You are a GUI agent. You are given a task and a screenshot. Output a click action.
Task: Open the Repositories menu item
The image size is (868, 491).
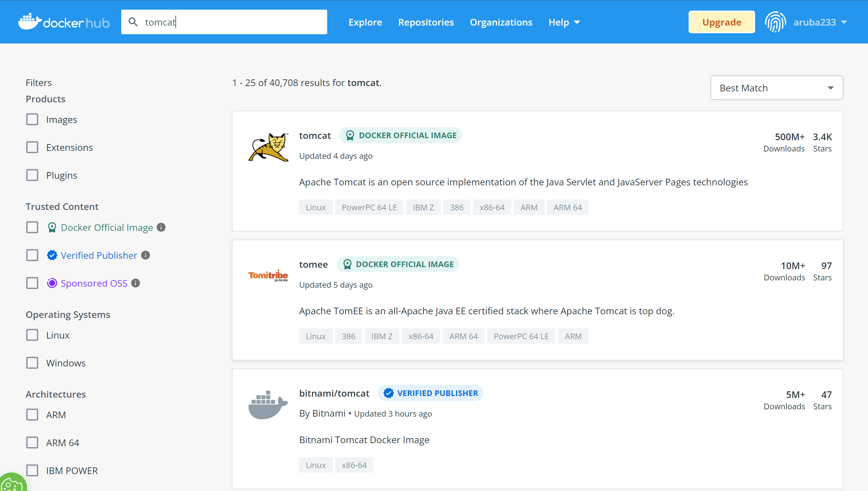coord(426,22)
